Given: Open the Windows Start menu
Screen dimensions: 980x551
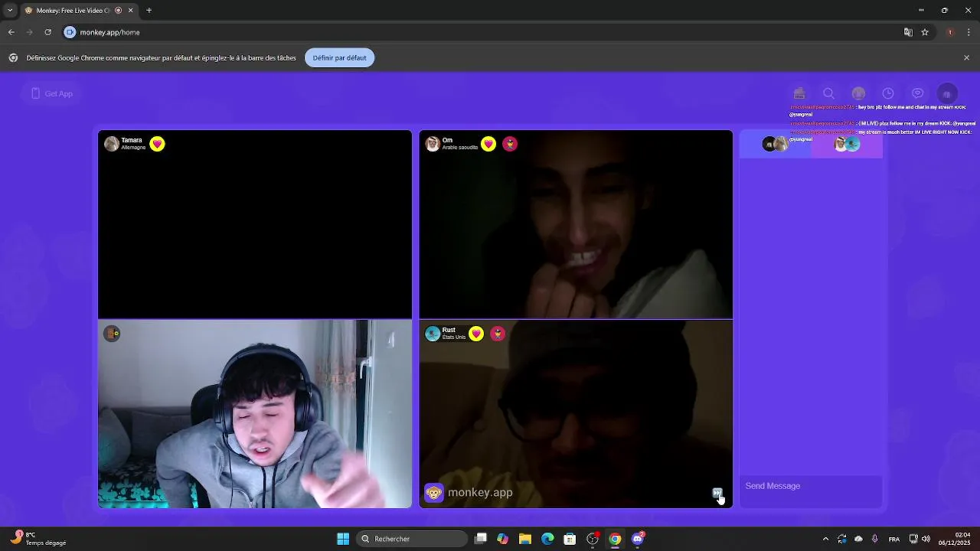Looking at the screenshot, I should pyautogui.click(x=343, y=539).
